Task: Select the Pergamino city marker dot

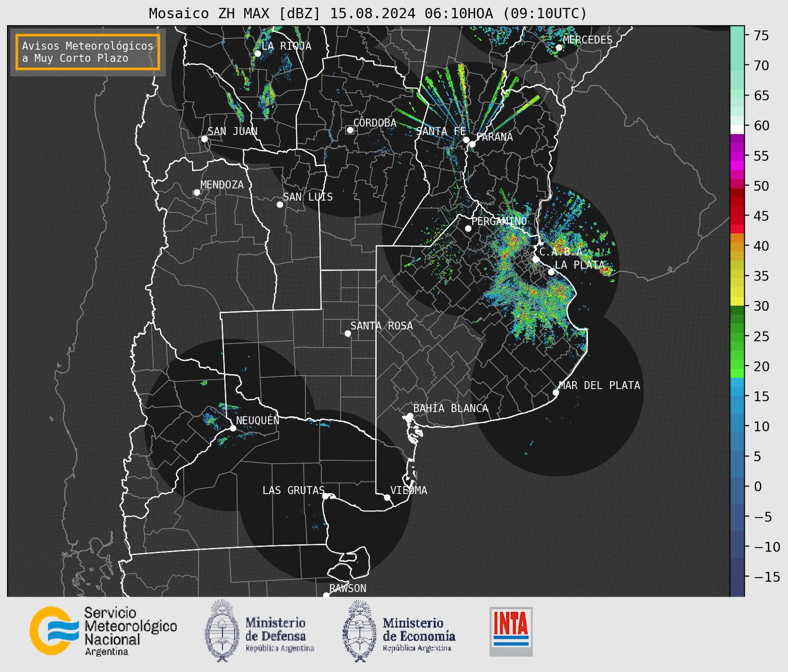Action: 468,229
